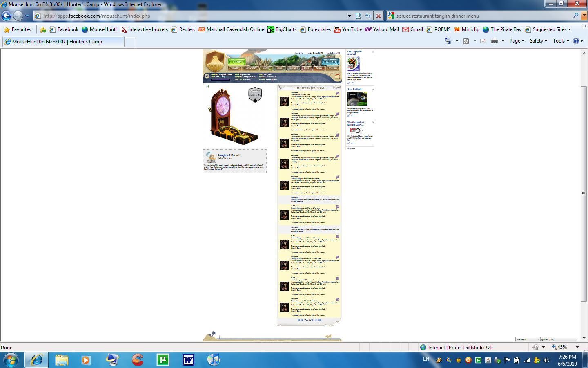Viewport: 588px width, 368px height.
Task: Expand the address bar history dropdown
Action: (x=349, y=16)
